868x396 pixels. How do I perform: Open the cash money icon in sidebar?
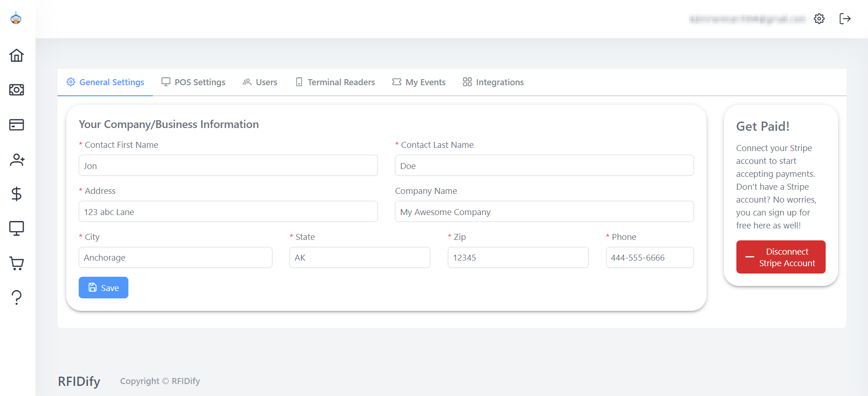pyautogui.click(x=17, y=90)
